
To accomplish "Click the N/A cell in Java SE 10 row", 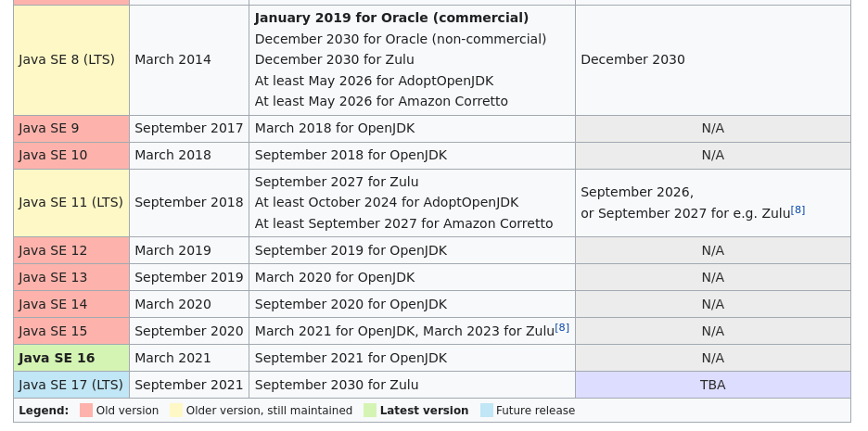I will (713, 156).
